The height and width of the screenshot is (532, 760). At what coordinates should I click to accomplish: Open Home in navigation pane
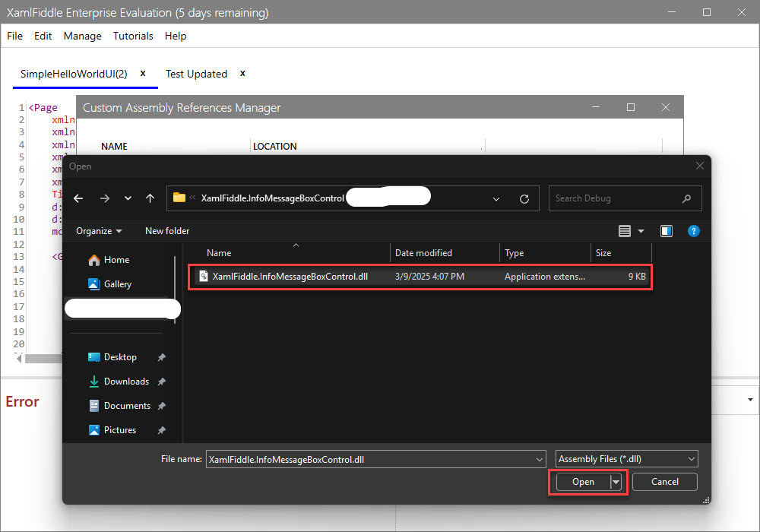tap(109, 260)
